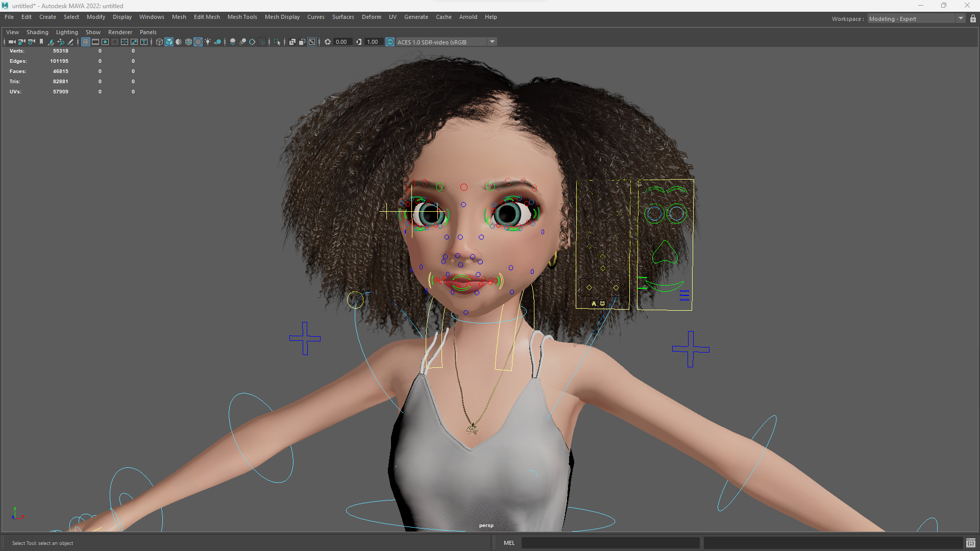Image resolution: width=980 pixels, height=551 pixels.
Task: Open the Script Editor button
Action: click(x=970, y=543)
